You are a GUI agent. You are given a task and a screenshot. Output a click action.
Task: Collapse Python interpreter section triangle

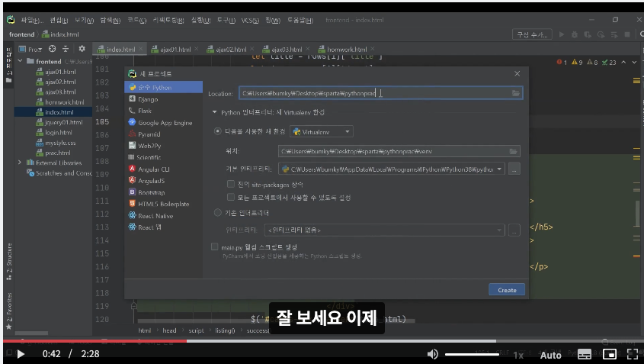point(214,112)
